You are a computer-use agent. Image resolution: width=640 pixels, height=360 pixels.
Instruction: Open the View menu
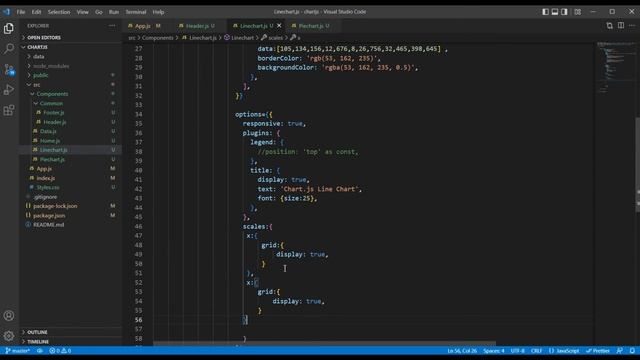[82, 12]
